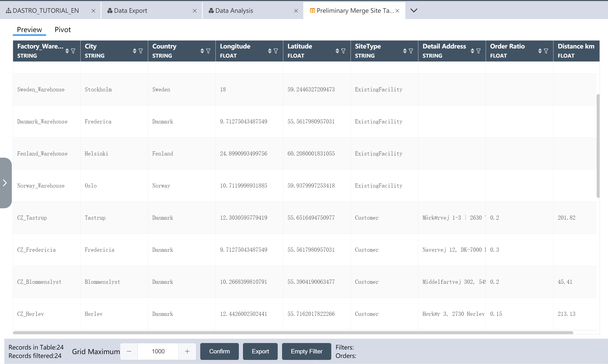The height and width of the screenshot is (364, 608).
Task: Select CZ_Blommenslyst cell
Action: click(x=47, y=282)
